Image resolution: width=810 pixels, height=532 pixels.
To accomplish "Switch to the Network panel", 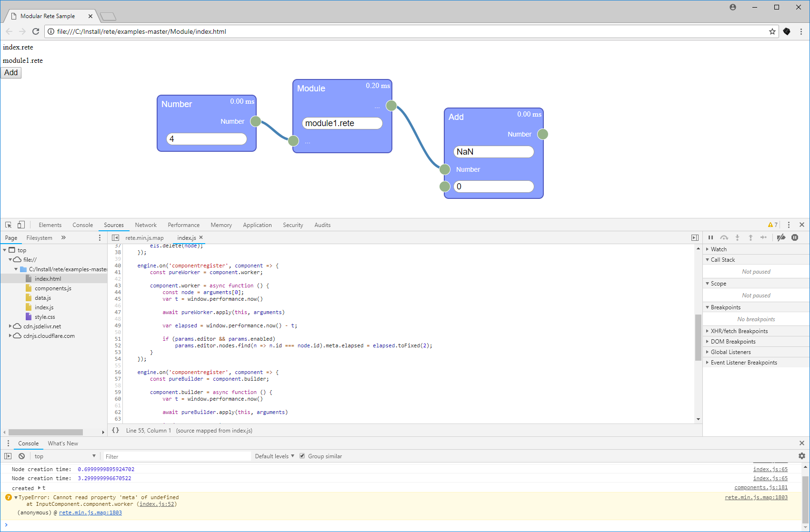I will point(145,225).
